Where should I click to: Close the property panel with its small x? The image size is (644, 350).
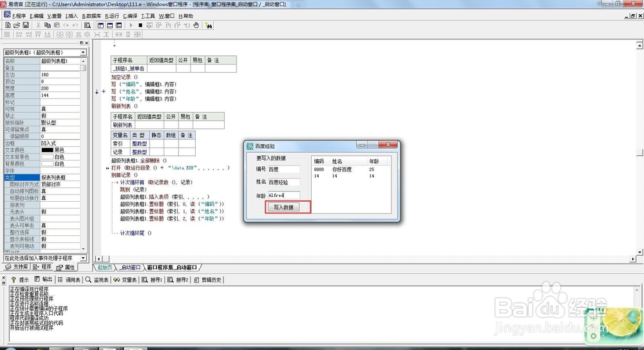click(86, 43)
